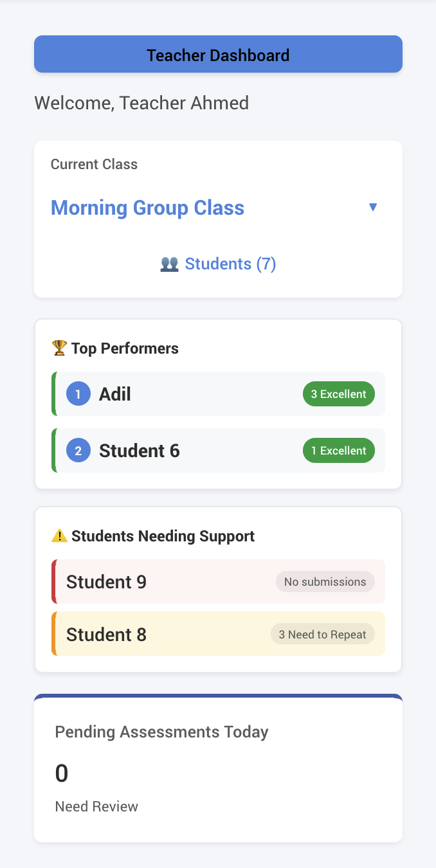Click the trophy icon beside Top Performers
Viewport: 436px width, 868px height.
tap(59, 348)
